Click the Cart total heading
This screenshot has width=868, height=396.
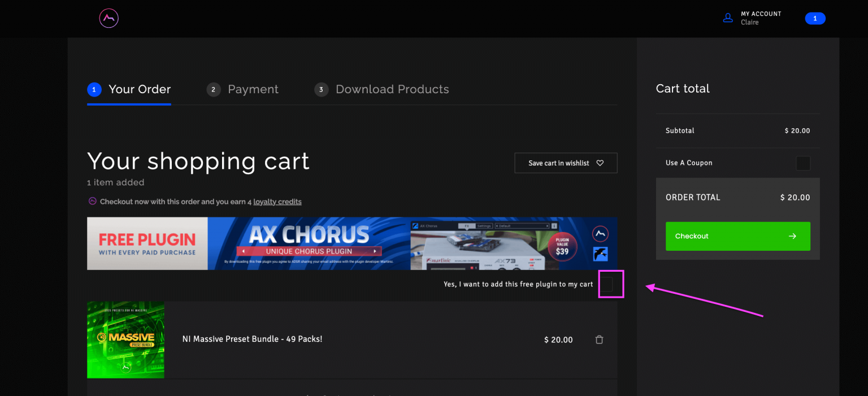[683, 89]
